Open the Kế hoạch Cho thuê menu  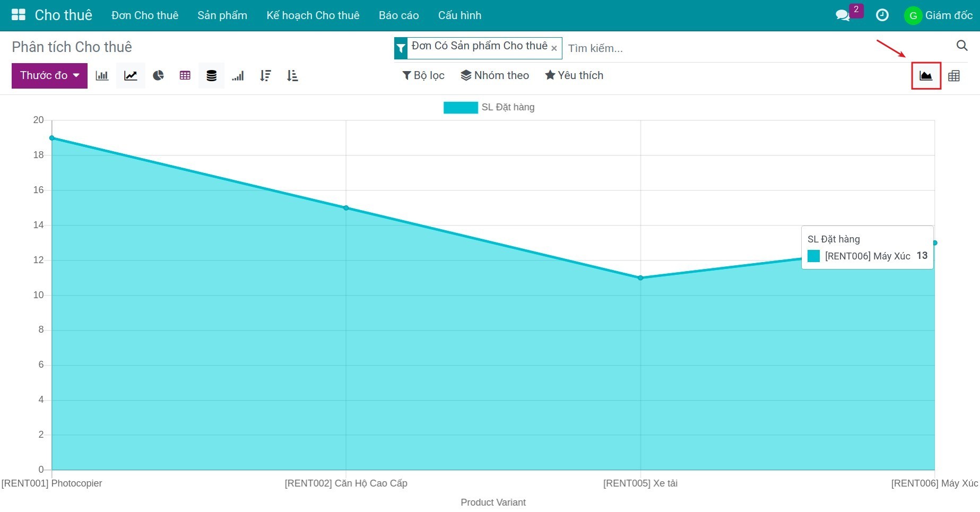tap(313, 15)
